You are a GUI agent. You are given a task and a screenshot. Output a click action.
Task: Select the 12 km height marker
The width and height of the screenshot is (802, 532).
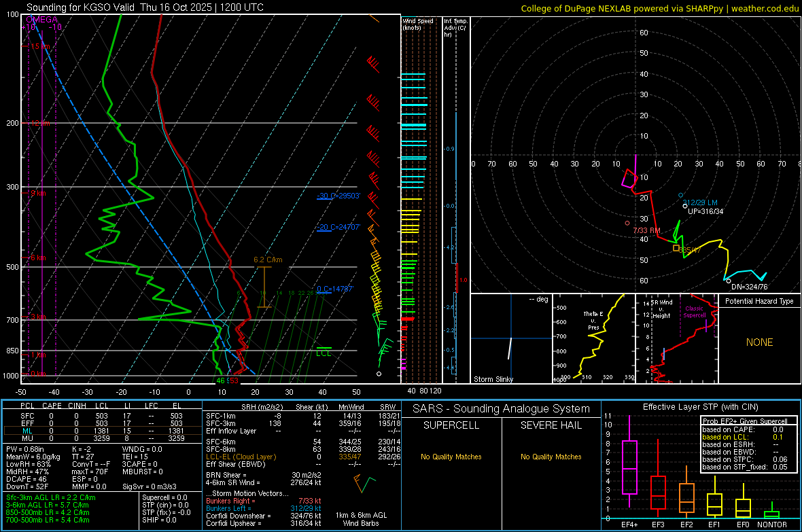(x=40, y=123)
